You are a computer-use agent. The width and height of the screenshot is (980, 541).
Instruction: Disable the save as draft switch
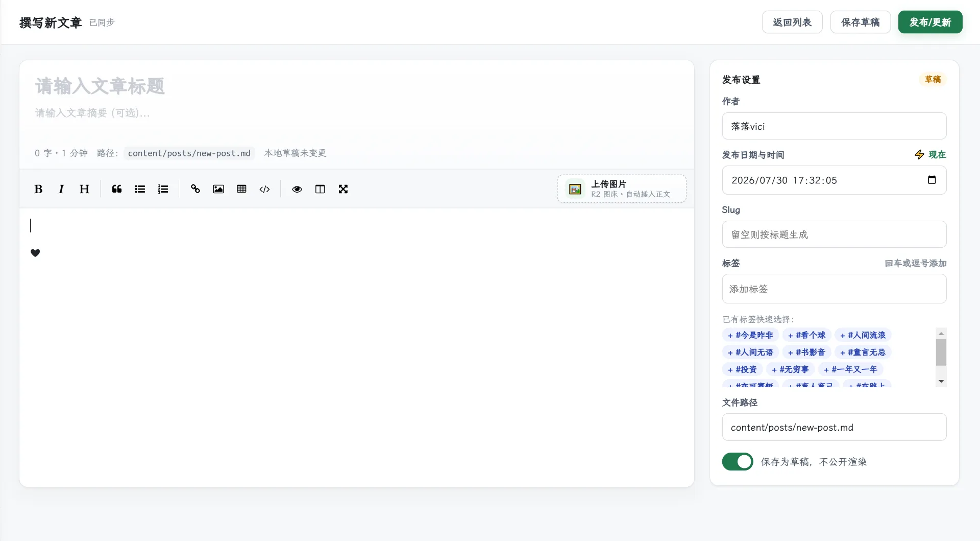tap(738, 461)
